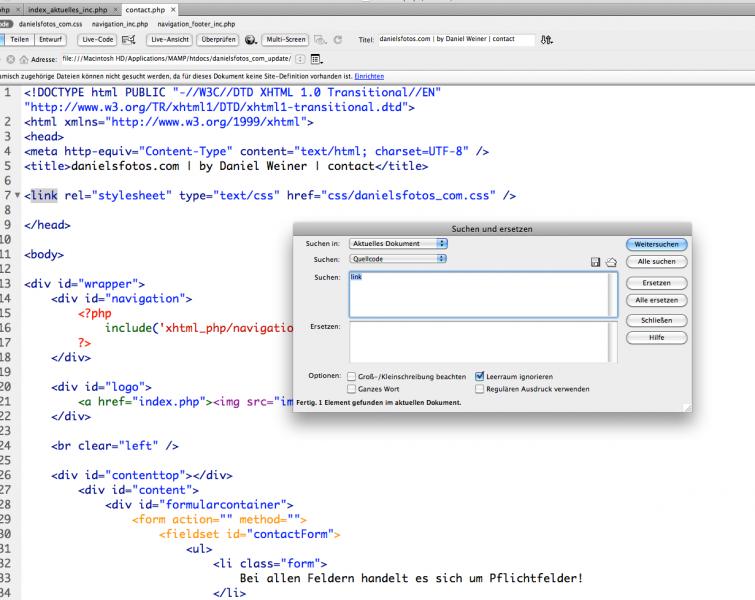This screenshot has width=755, height=600.
Task: Click the inspect icon next to Live-Code
Action: click(x=127, y=39)
